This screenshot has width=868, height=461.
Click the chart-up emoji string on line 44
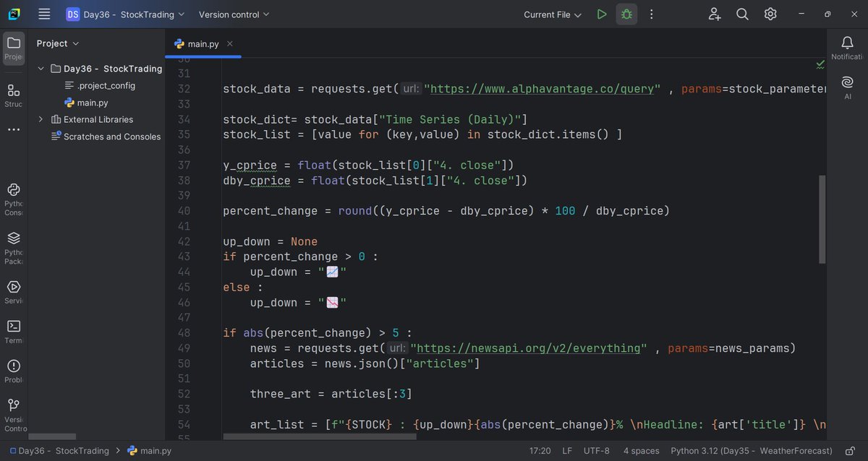(333, 272)
